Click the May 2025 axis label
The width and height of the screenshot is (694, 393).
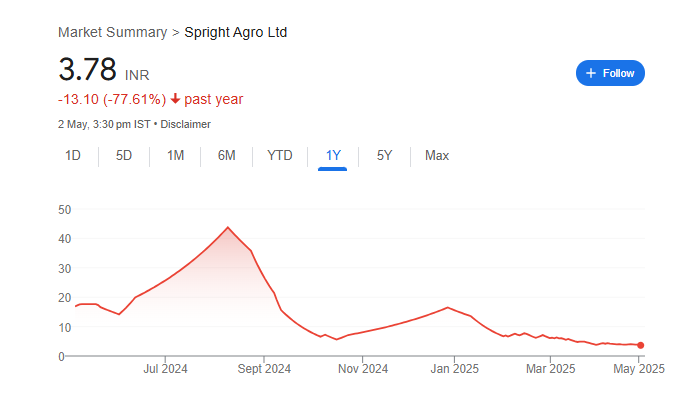click(x=639, y=369)
